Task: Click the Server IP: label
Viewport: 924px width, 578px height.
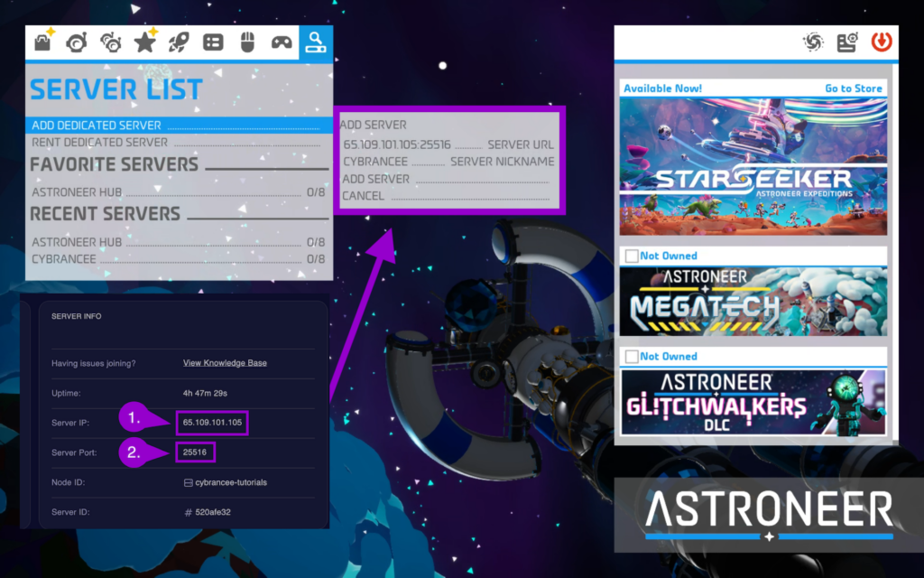Action: click(x=70, y=423)
